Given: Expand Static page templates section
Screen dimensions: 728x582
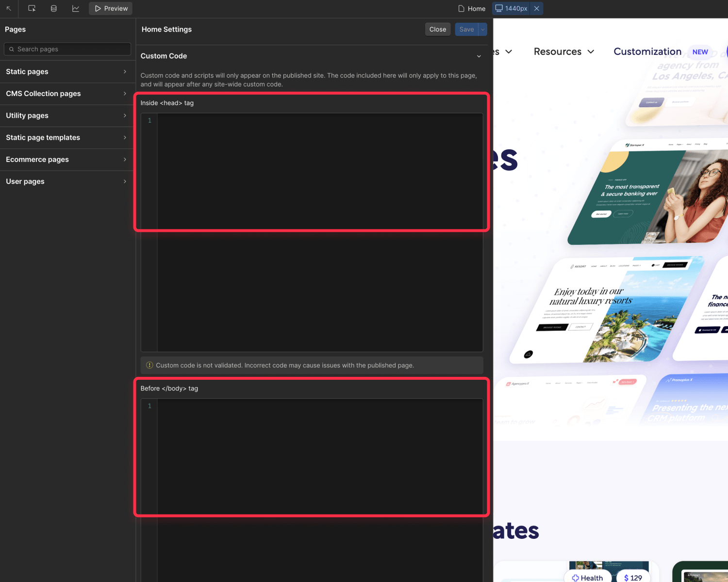Looking at the screenshot, I should pos(67,138).
